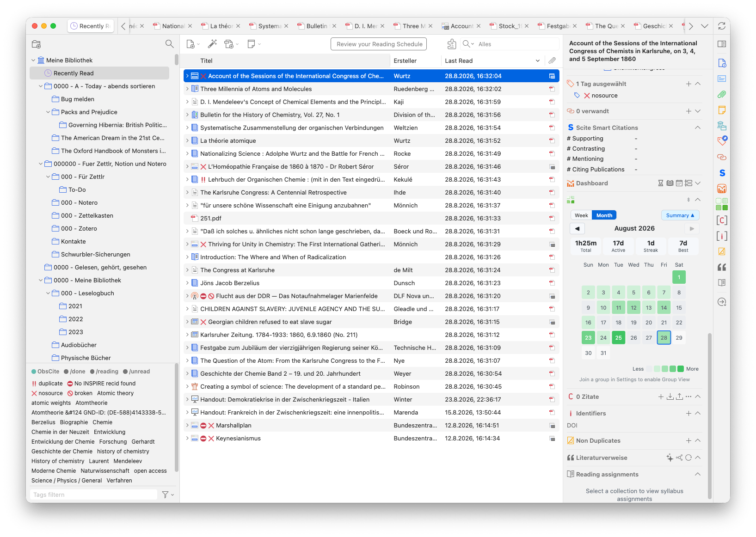Add a tag with the plus next to 1 Tag ausgewählt
The height and width of the screenshot is (537, 756).
[x=688, y=84]
